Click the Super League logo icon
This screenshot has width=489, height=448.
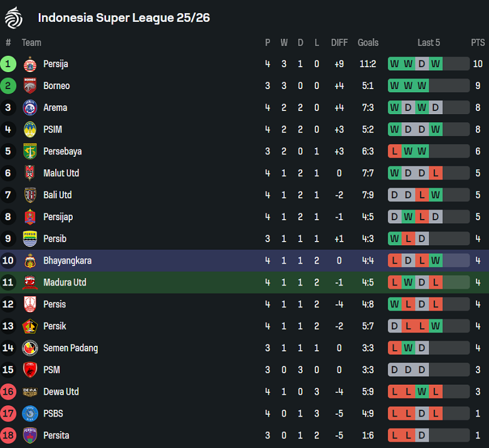click(x=14, y=17)
